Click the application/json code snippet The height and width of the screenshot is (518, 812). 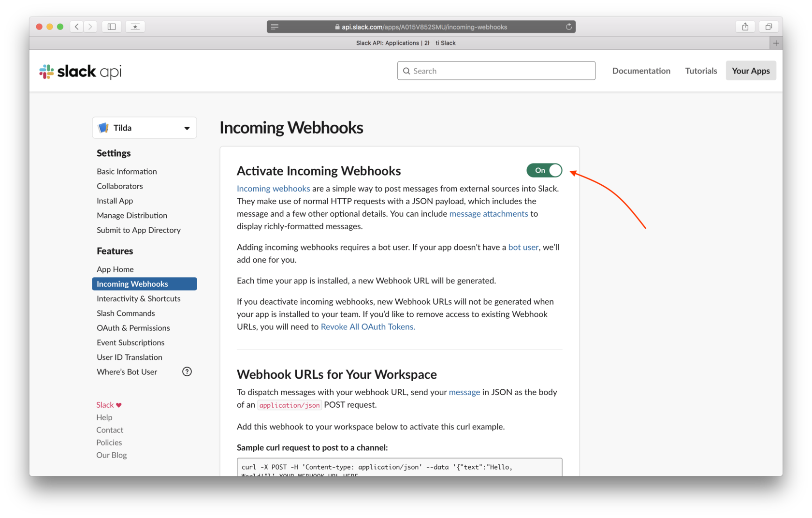tap(290, 405)
